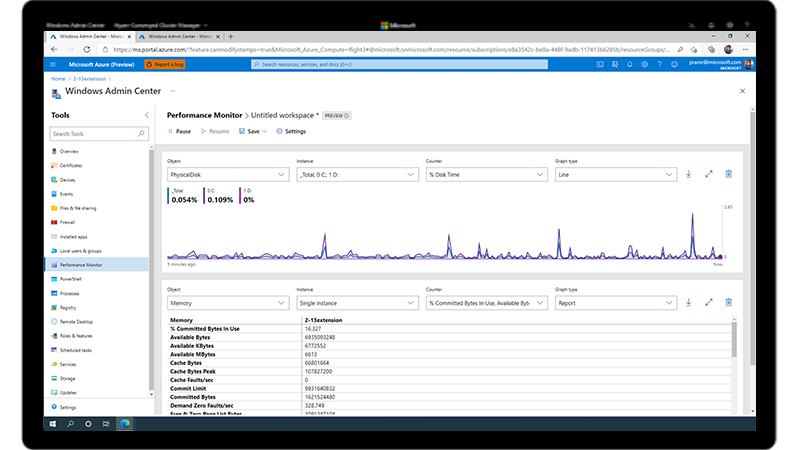Viewport: 800px width, 450px height.
Task: Collapse the Tools sidebar panel
Action: pos(147,116)
